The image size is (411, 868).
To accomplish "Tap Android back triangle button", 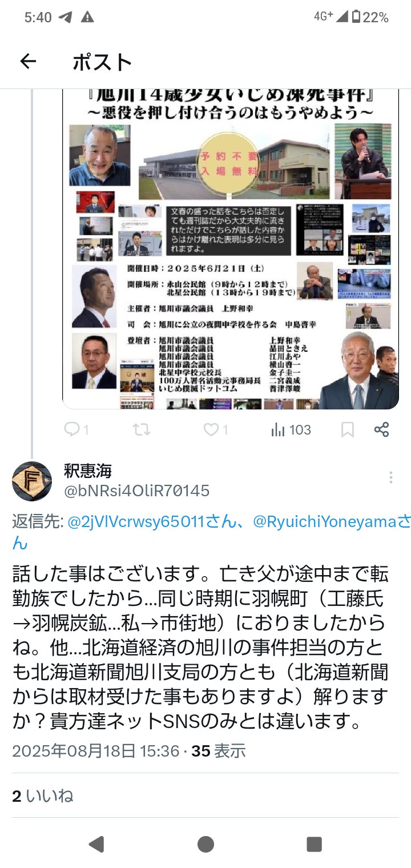I will coord(96,844).
